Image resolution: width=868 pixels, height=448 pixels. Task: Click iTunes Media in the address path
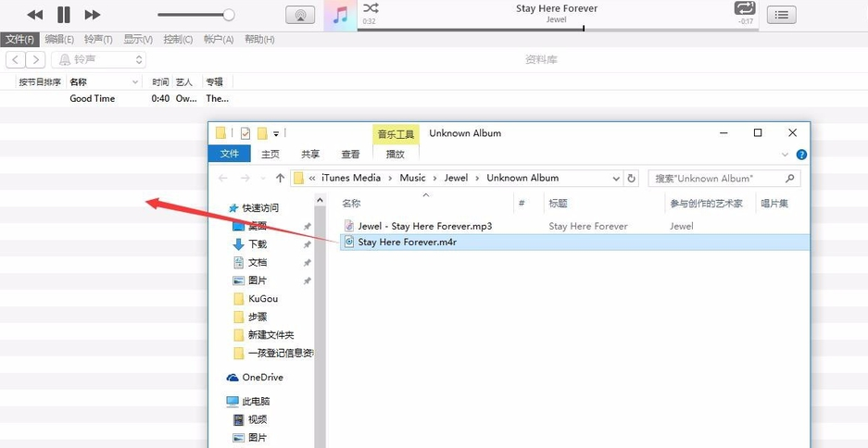(351, 178)
